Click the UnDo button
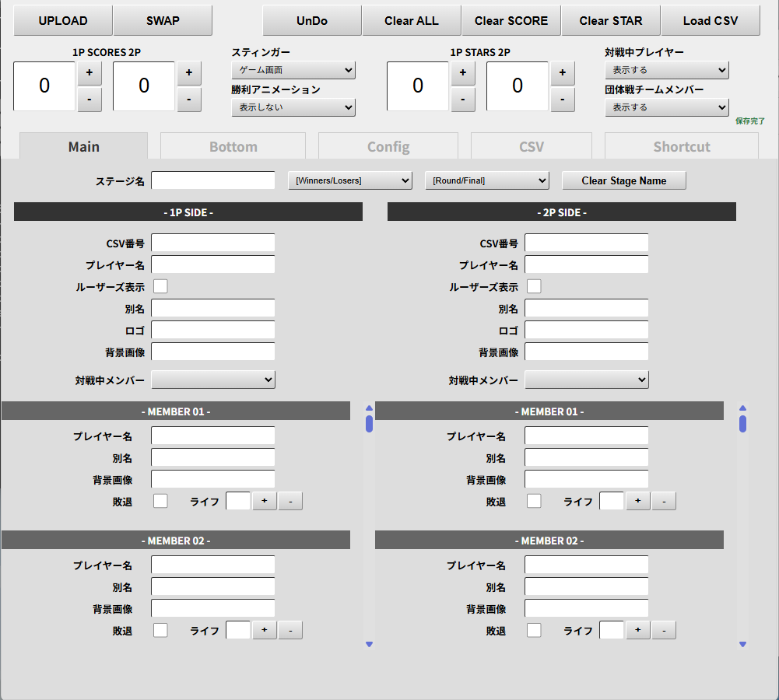The image size is (779, 700). [312, 21]
